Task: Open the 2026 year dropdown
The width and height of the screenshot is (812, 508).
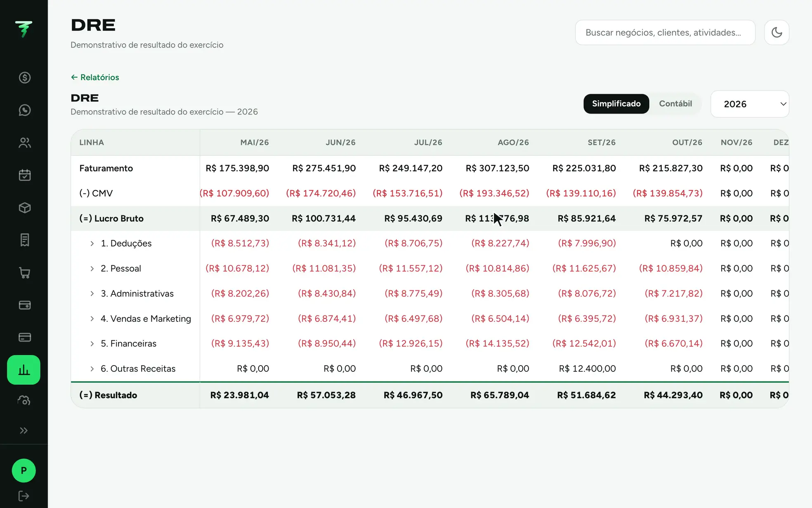Action: coord(750,104)
